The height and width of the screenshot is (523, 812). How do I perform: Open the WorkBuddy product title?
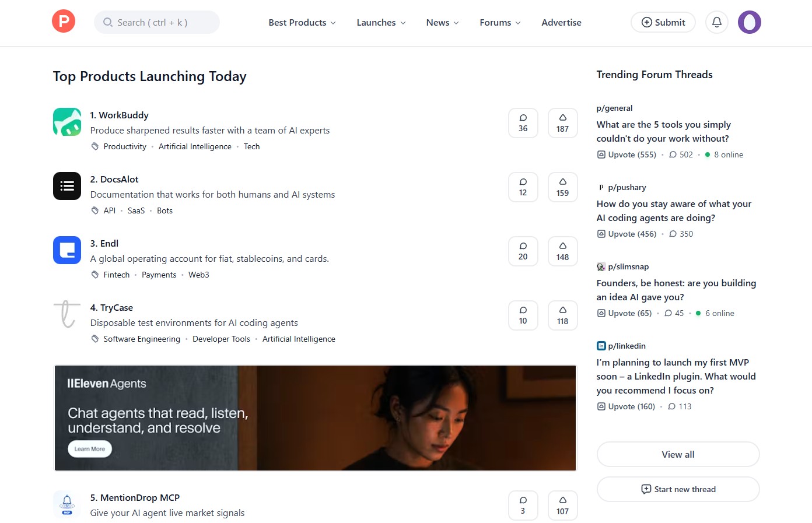[x=119, y=115]
